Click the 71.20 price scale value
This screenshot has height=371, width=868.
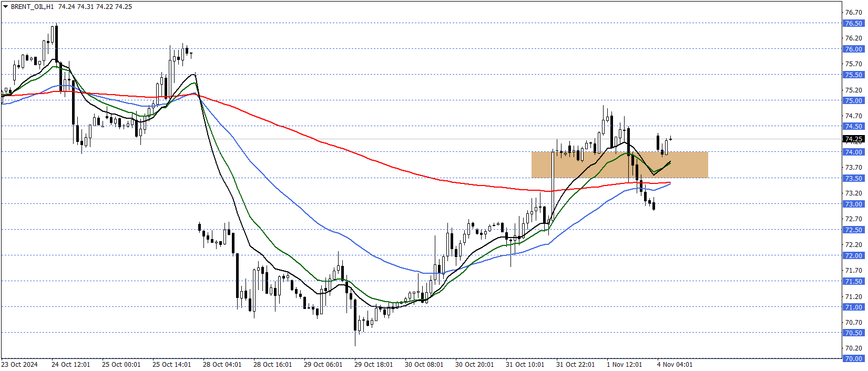click(x=853, y=296)
